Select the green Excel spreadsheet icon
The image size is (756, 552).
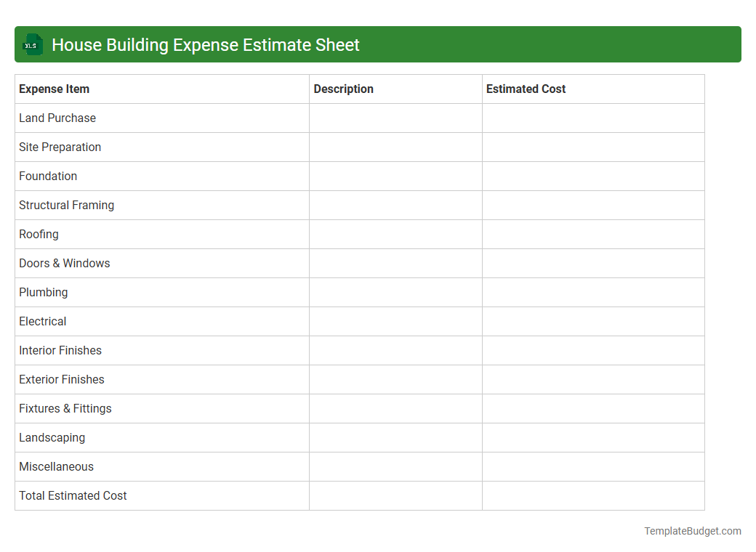point(32,44)
